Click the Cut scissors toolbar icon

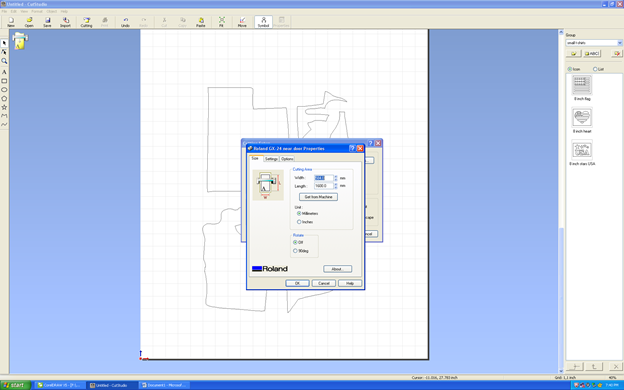click(164, 22)
